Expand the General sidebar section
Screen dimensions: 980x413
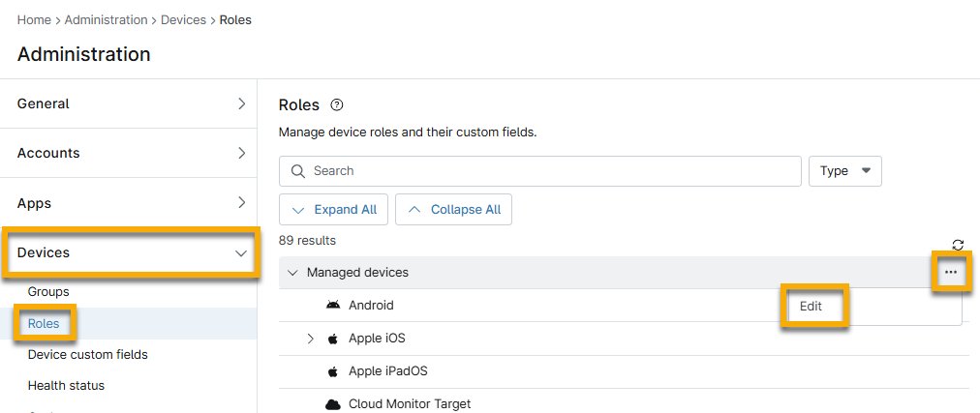[241, 103]
